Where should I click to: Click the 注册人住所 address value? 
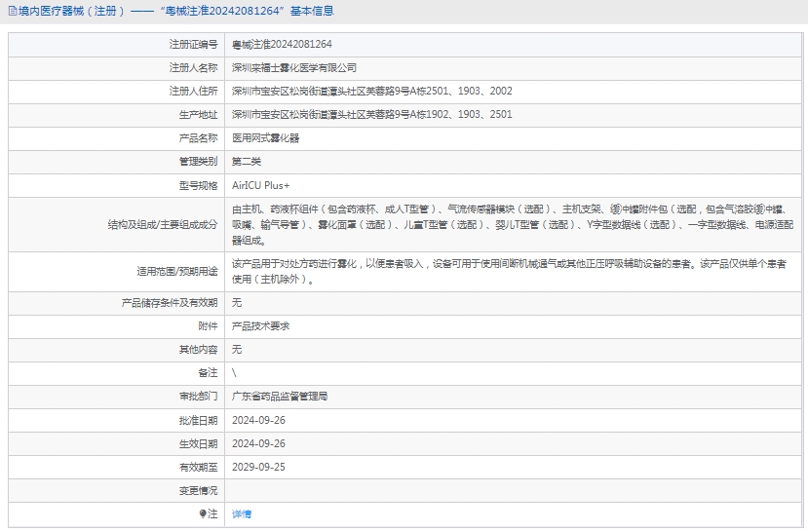[371, 92]
